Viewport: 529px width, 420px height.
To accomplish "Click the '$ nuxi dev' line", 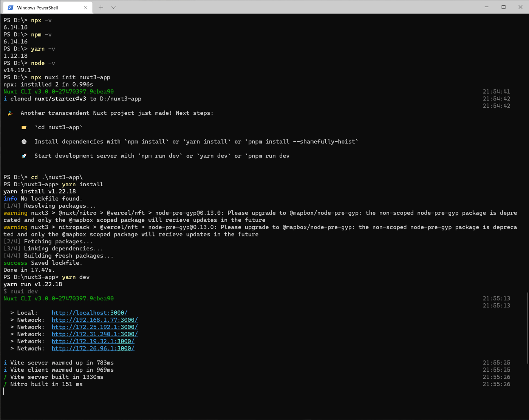I will coord(21,292).
